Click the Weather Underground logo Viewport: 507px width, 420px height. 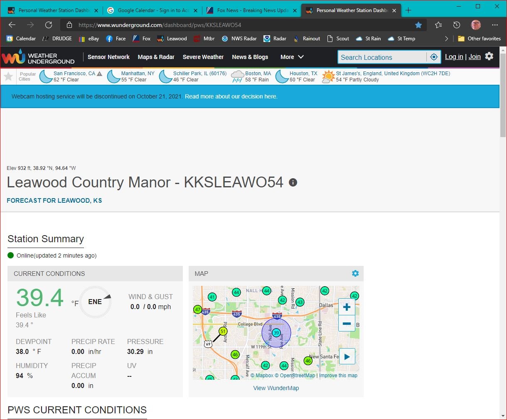tap(38, 57)
